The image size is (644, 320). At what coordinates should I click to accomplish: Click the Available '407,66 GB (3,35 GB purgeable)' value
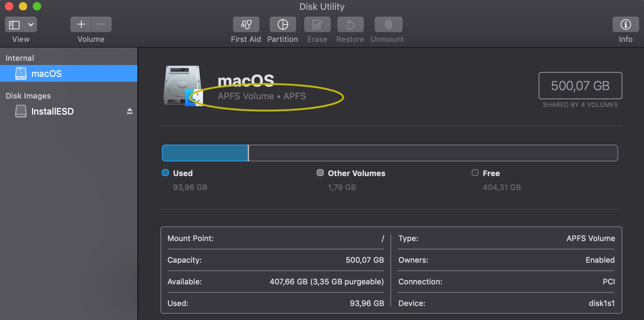coord(327,282)
